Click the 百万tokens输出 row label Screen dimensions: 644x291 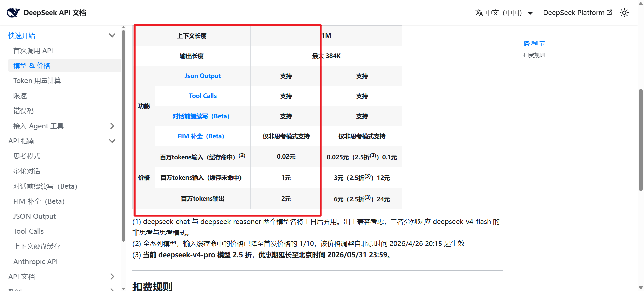203,199
